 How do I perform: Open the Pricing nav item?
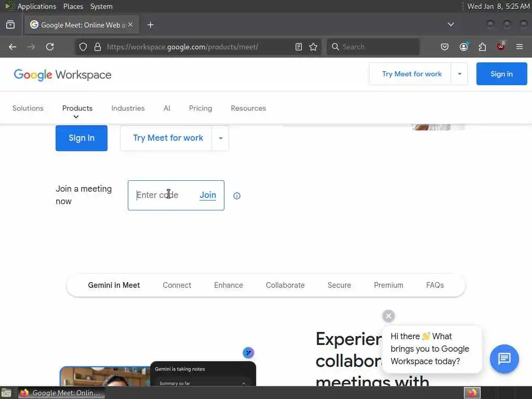coord(201,108)
